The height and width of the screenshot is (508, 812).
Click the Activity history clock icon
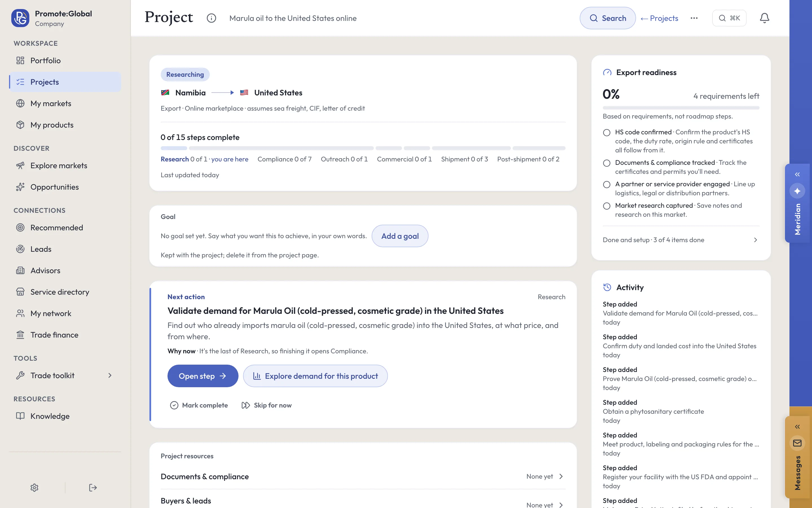coord(607,287)
